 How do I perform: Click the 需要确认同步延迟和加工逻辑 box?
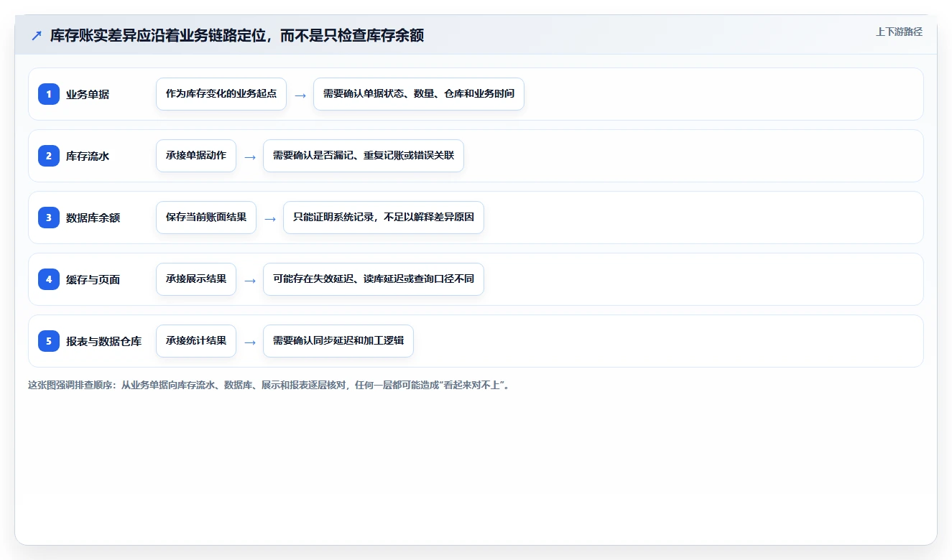(338, 341)
